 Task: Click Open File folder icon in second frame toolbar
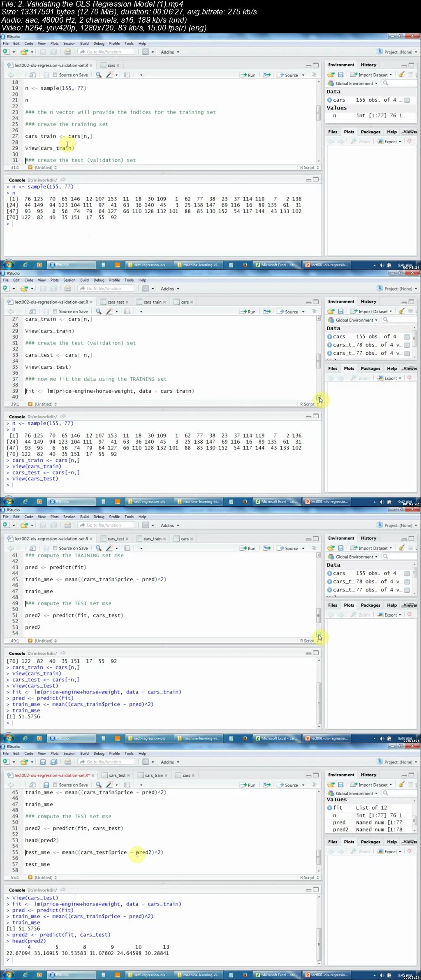tap(24, 289)
